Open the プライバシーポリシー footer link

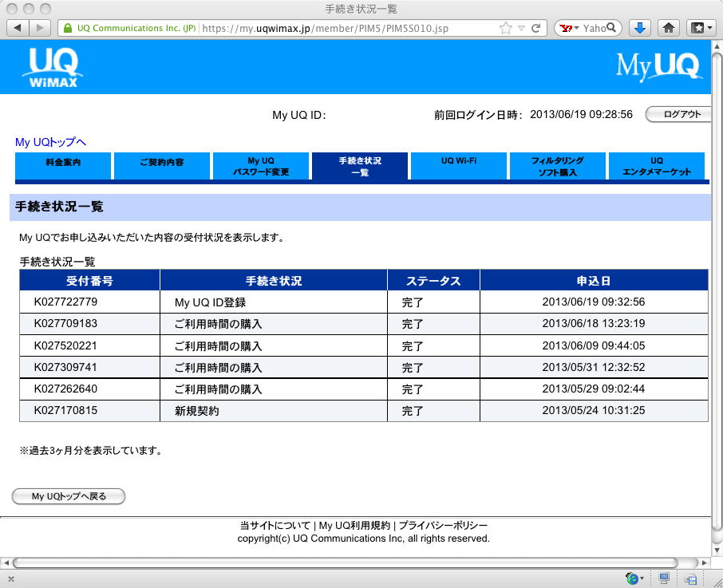click(x=443, y=525)
